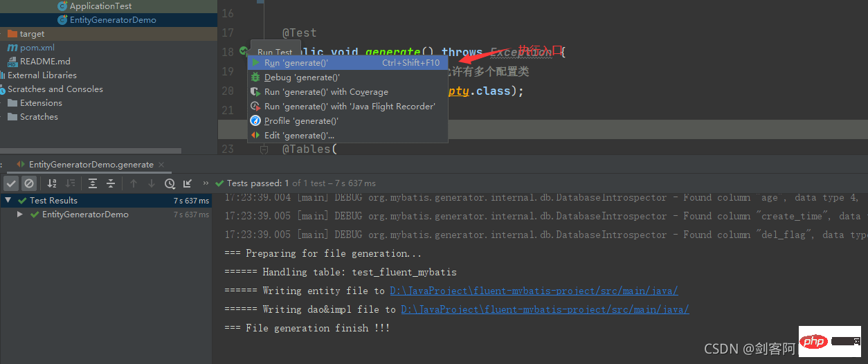Click Collapse All in test toolbar
Viewport: 868px width, 364px height.
click(111, 183)
